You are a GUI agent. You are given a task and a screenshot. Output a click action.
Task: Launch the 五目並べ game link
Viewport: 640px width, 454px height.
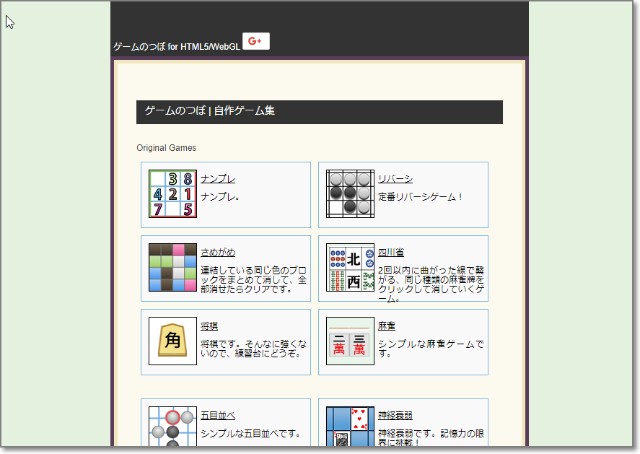pyautogui.click(x=218, y=415)
